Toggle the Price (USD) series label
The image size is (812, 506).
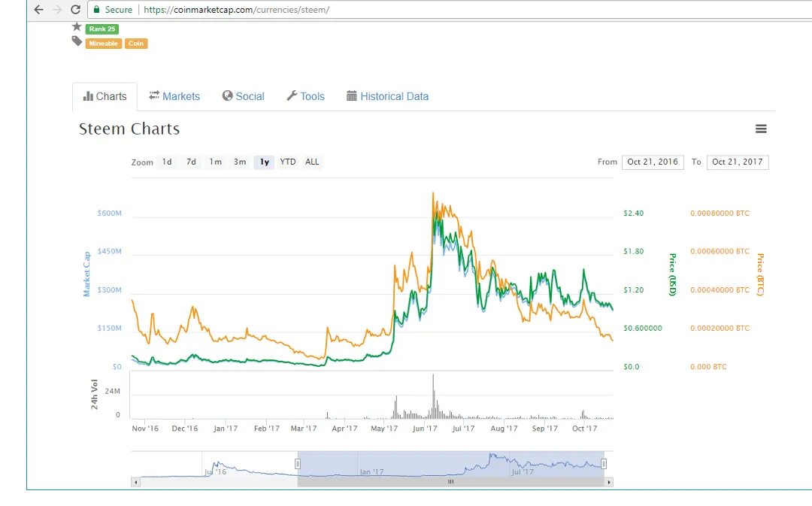(672, 274)
